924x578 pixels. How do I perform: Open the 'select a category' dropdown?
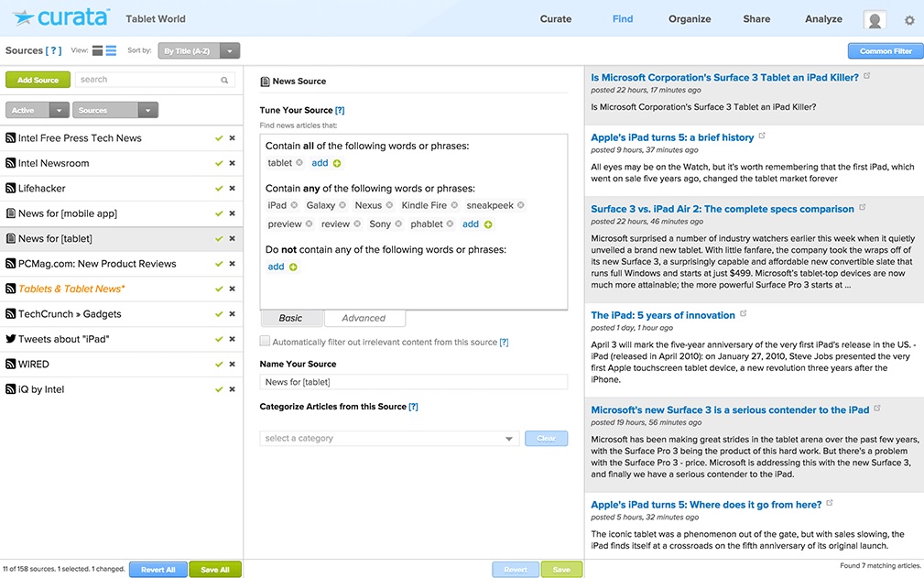tap(389, 439)
